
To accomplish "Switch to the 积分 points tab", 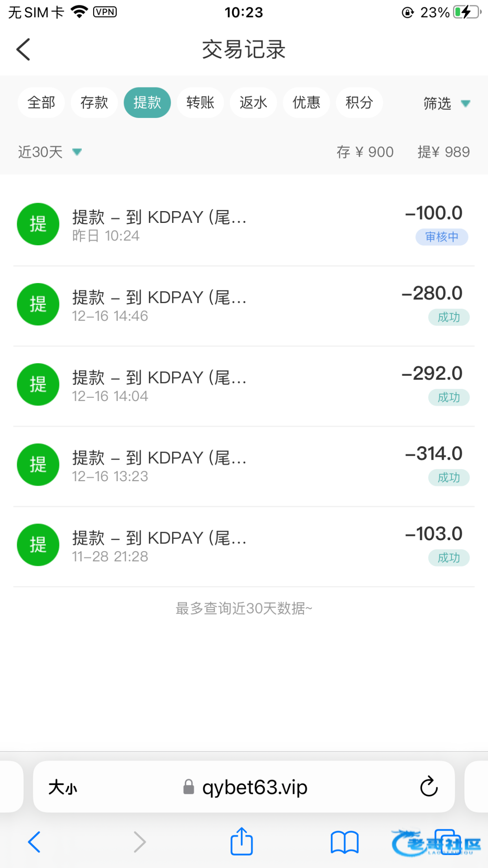I will click(359, 103).
